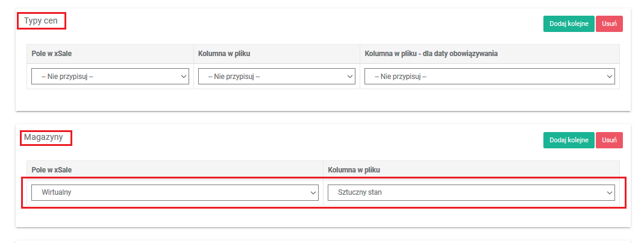Add another row in the Magazyny section

(x=569, y=140)
